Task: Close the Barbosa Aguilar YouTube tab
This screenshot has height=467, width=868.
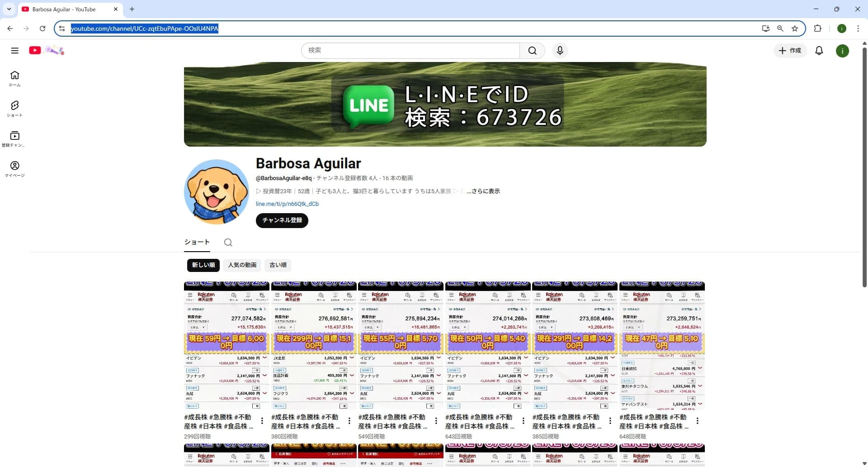Action: pos(116,9)
